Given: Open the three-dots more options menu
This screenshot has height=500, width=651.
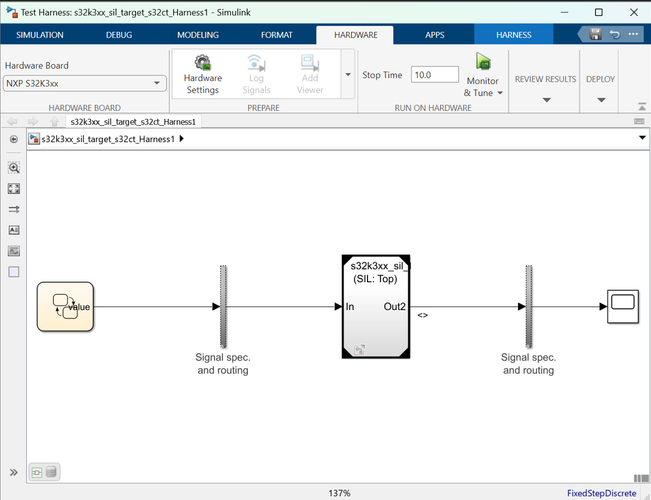Looking at the screenshot, I should pyautogui.click(x=633, y=34).
